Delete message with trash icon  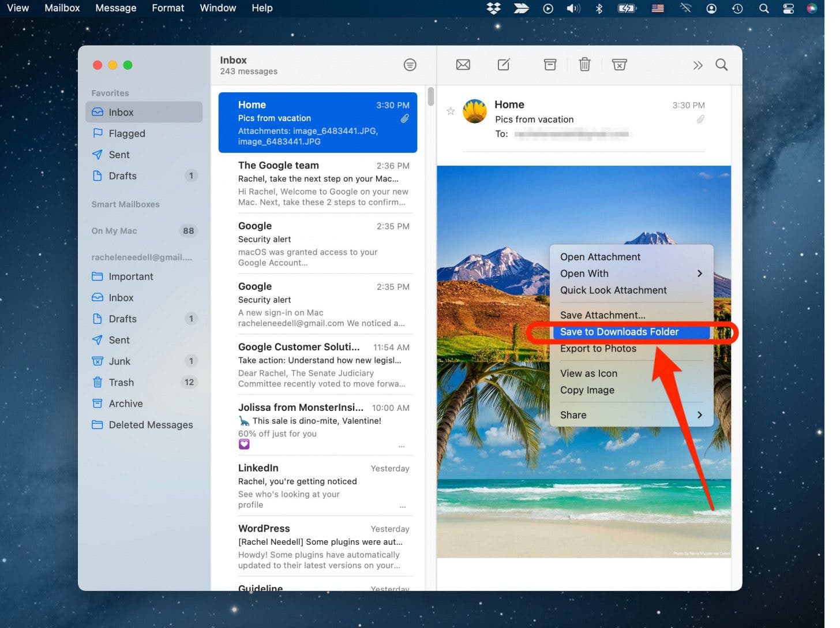pyautogui.click(x=584, y=65)
